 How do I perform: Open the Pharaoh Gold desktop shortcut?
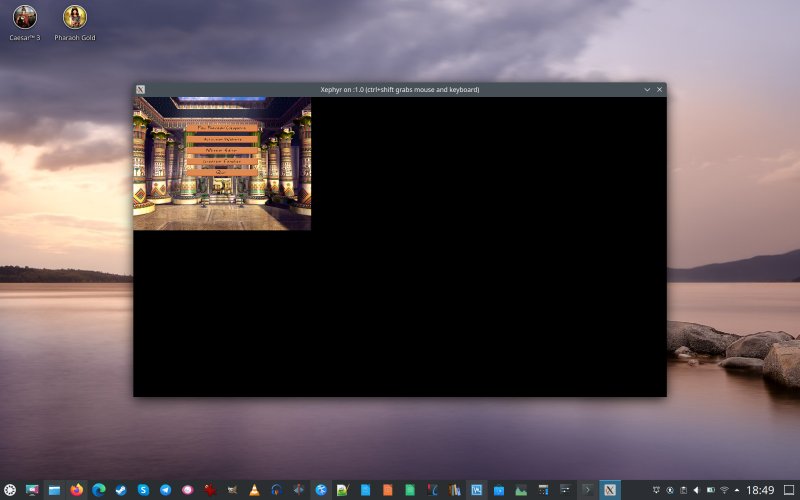(74, 22)
